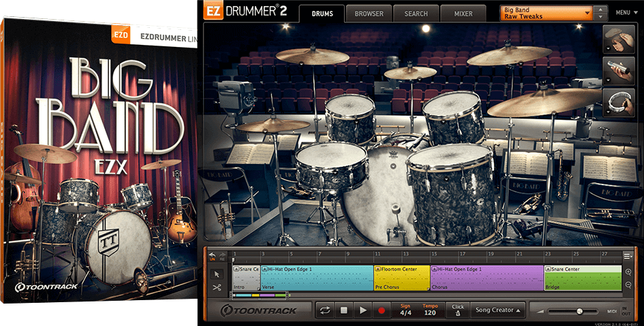Image resolution: width=644 pixels, height=326 pixels.
Task: Click the playhead marker at bar 1
Action: click(x=233, y=260)
